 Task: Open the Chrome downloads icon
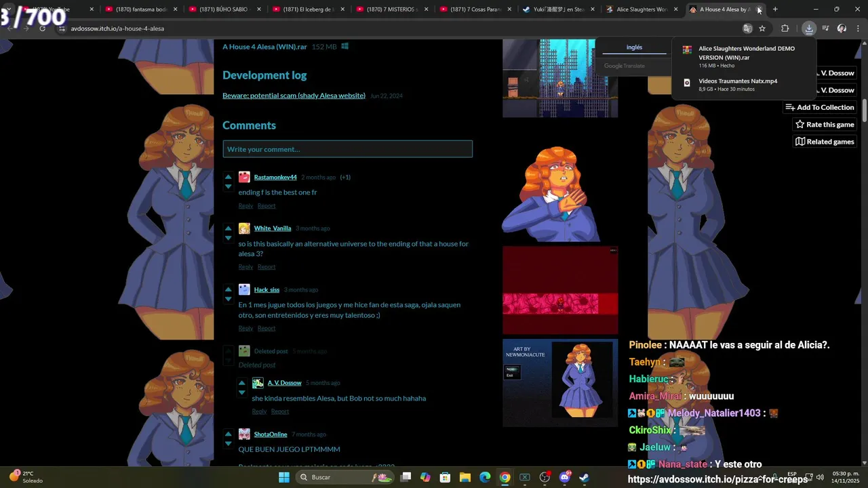(809, 28)
